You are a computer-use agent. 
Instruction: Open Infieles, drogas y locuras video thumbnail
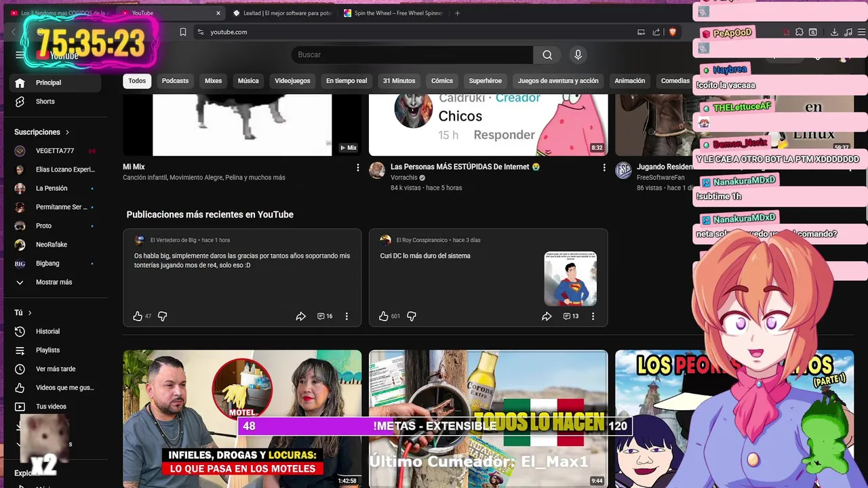242,418
